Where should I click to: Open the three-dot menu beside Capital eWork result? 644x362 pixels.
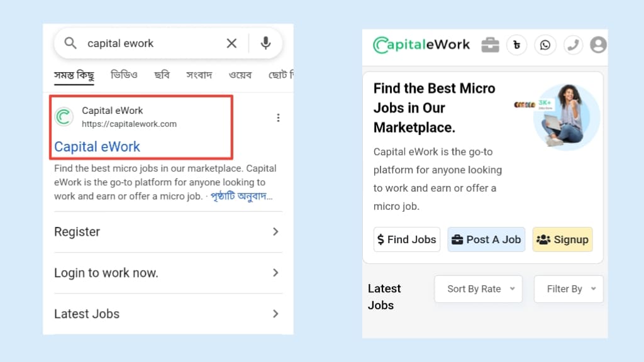pyautogui.click(x=278, y=118)
